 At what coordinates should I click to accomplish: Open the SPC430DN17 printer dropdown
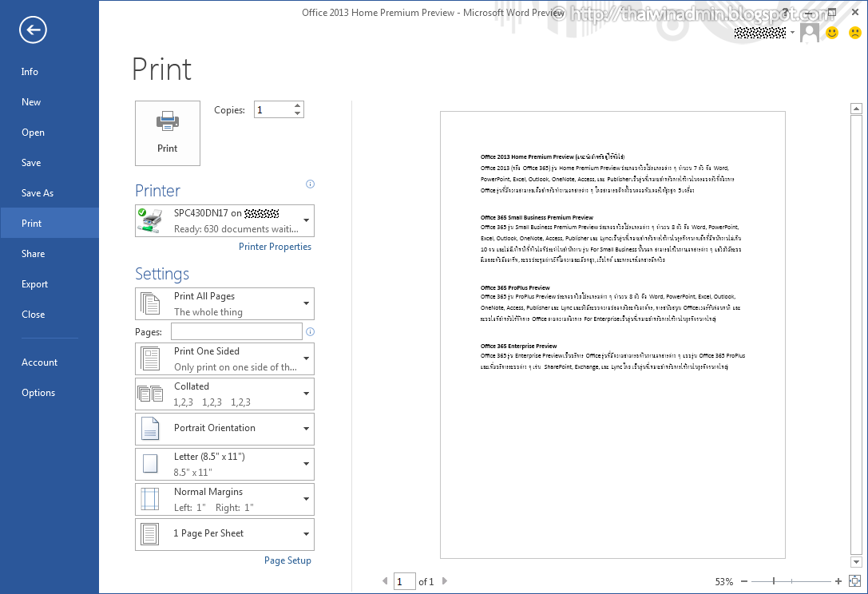(306, 220)
